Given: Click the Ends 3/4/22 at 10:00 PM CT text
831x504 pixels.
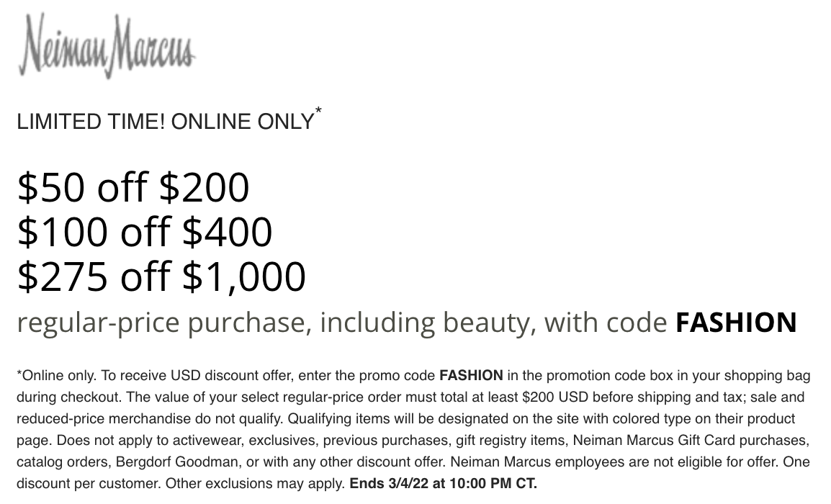Looking at the screenshot, I should [443, 483].
